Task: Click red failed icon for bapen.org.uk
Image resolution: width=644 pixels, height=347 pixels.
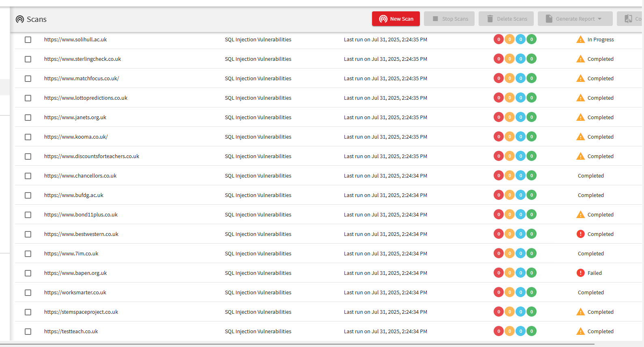Action: (x=580, y=273)
